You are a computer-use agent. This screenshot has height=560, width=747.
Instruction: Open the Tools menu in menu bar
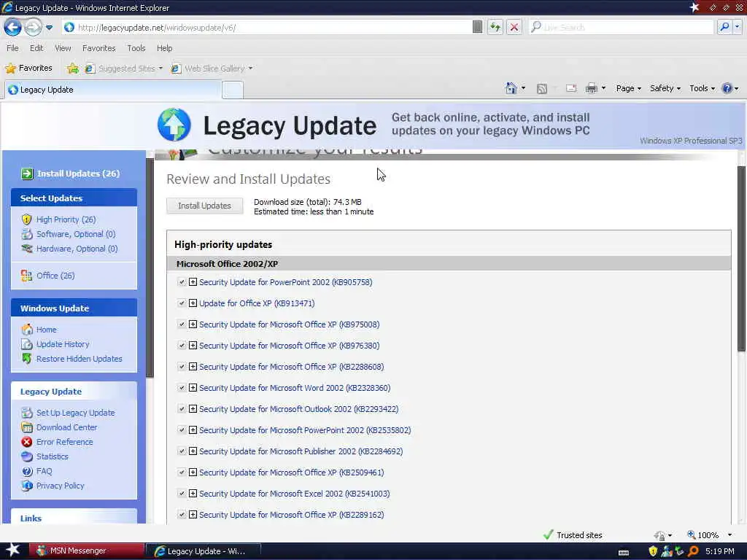[136, 48]
